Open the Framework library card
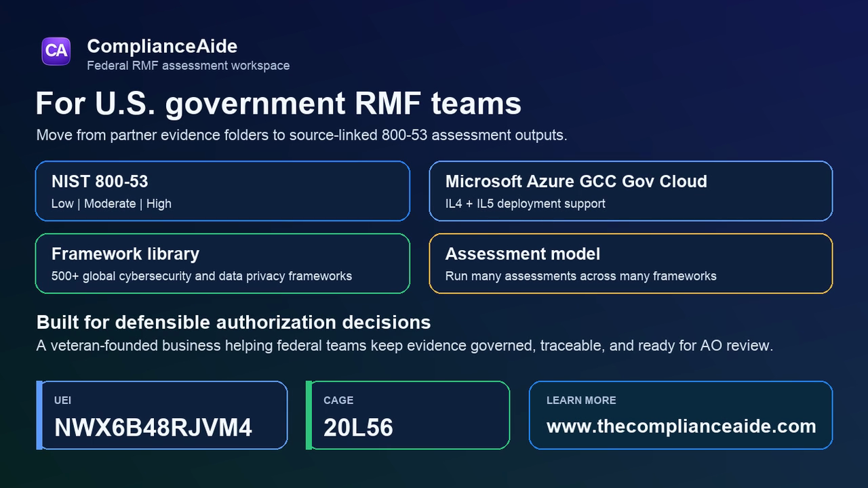Viewport: 868px width, 488px height. (x=222, y=264)
